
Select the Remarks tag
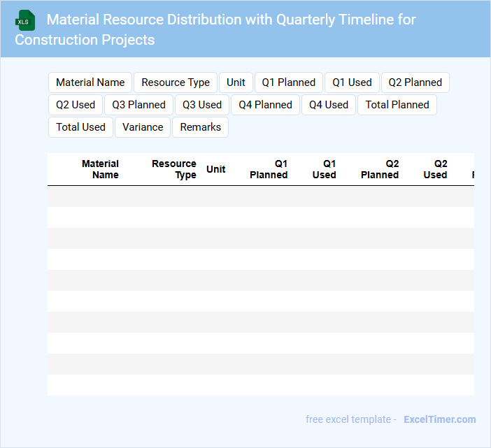[x=201, y=127]
